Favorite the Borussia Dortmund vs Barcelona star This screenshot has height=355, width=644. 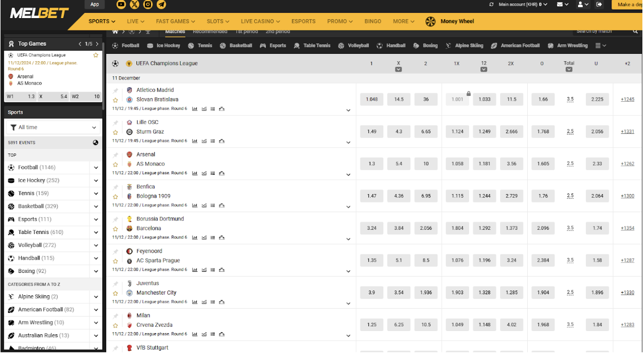coord(115,229)
